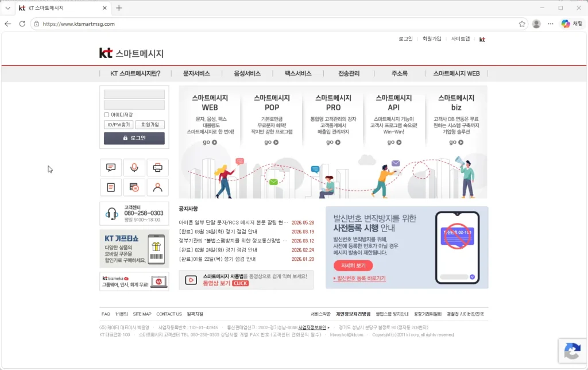Bookmark this page with star icon

click(x=522, y=24)
